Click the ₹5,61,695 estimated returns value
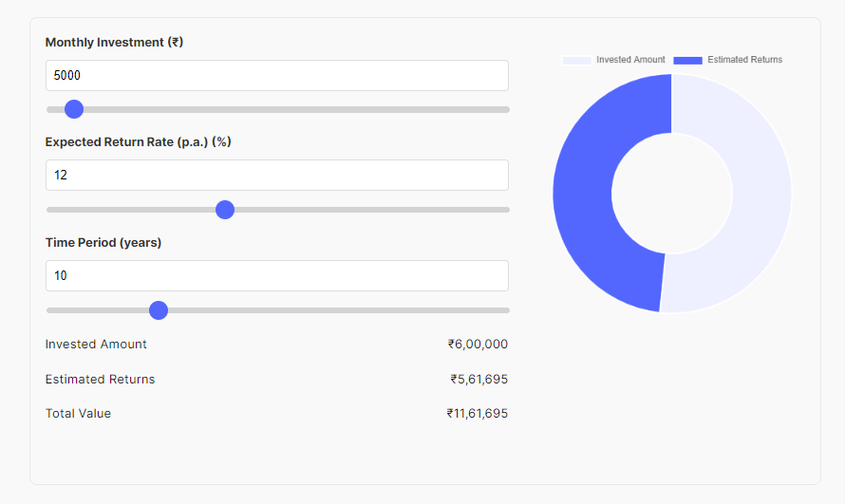Image resolution: width=845 pixels, height=504 pixels. click(x=479, y=379)
